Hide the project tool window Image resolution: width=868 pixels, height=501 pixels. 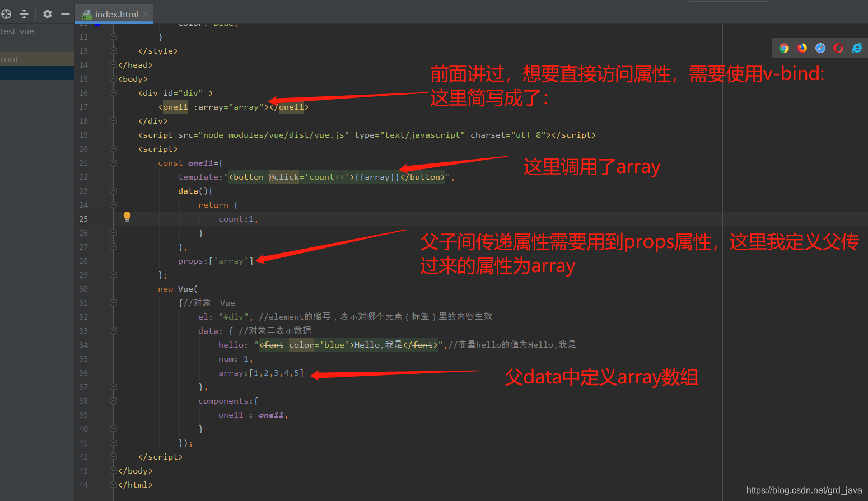click(66, 14)
